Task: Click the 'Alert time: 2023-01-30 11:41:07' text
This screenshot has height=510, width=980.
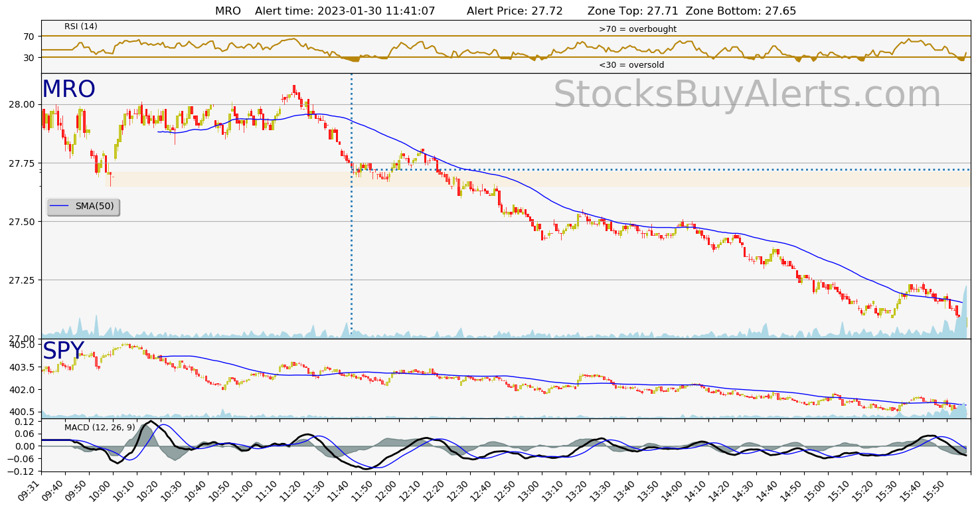Action: (345, 11)
